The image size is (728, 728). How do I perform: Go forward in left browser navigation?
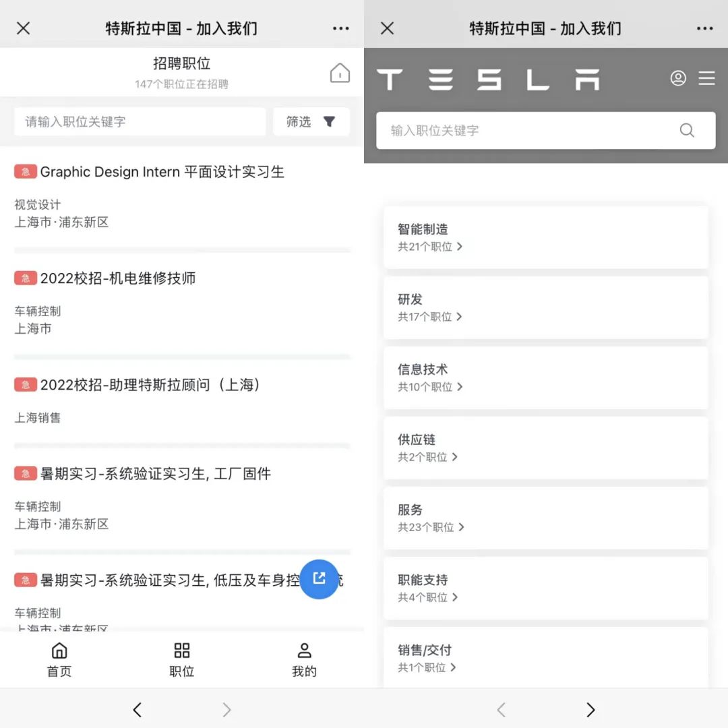click(226, 709)
